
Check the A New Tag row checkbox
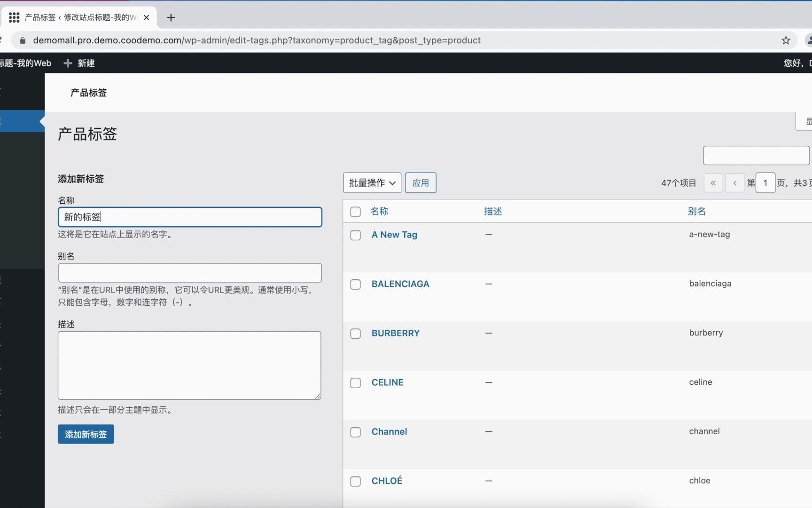click(356, 235)
